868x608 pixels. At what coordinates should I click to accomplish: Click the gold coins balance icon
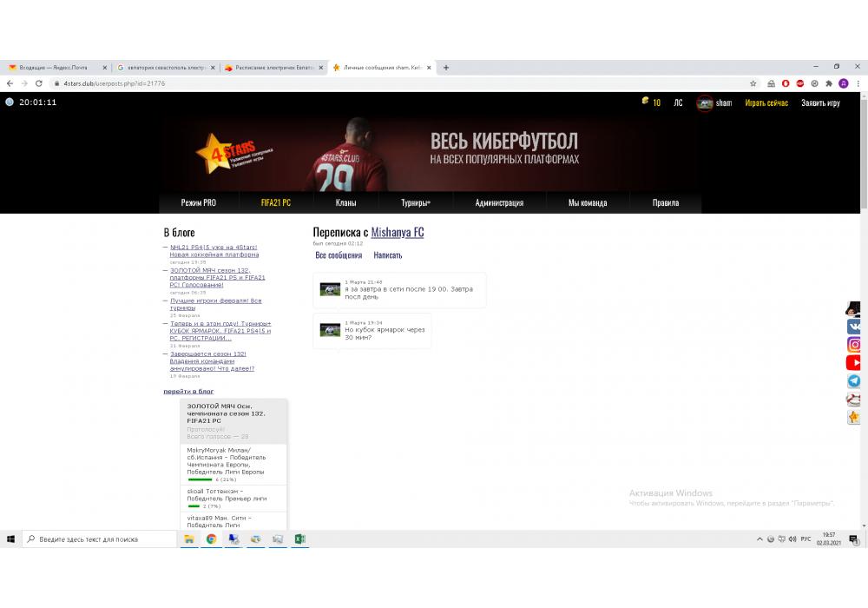[645, 101]
